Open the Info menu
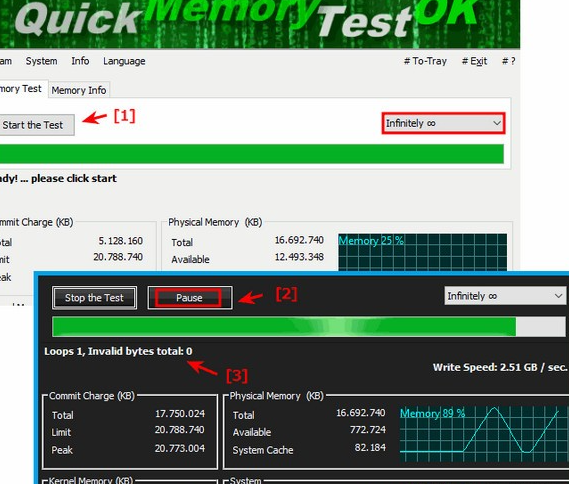 pos(80,61)
